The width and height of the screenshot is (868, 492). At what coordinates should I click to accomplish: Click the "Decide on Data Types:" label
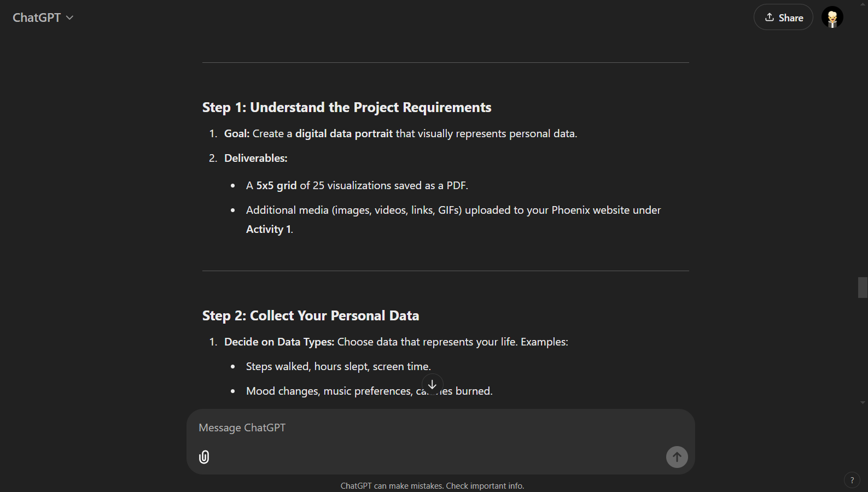pos(279,342)
